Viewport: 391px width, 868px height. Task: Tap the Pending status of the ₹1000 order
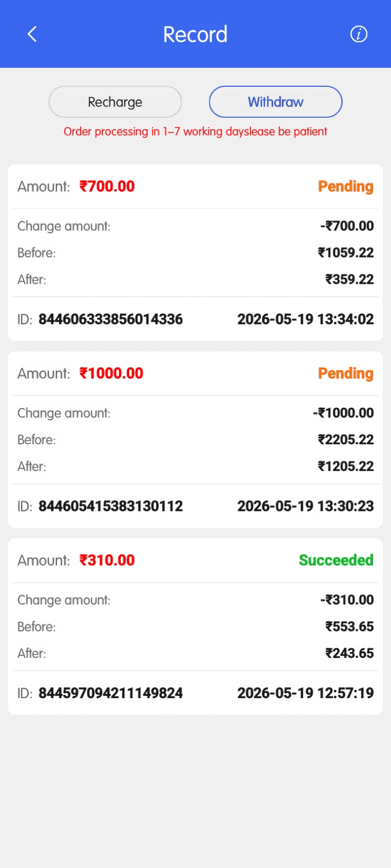coord(345,374)
